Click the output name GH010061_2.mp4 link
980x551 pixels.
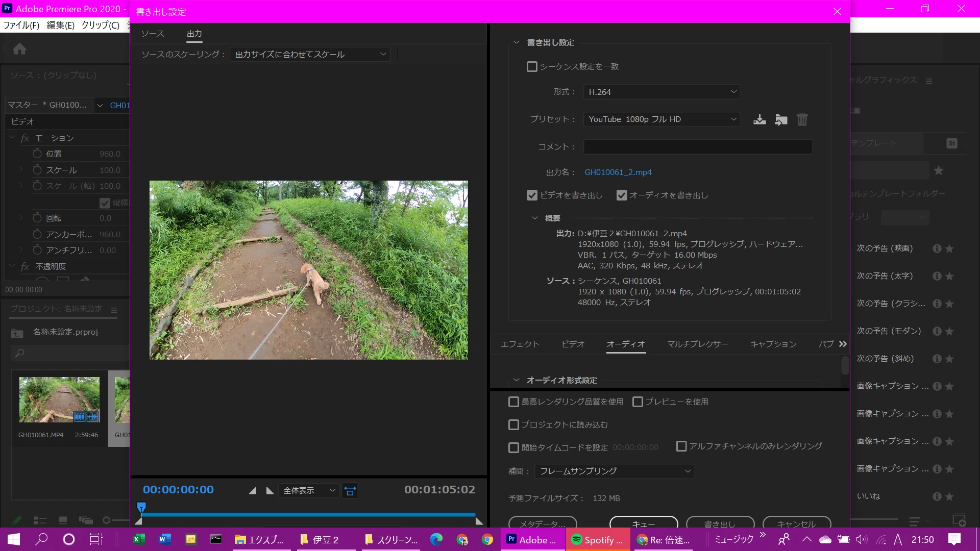coord(618,172)
